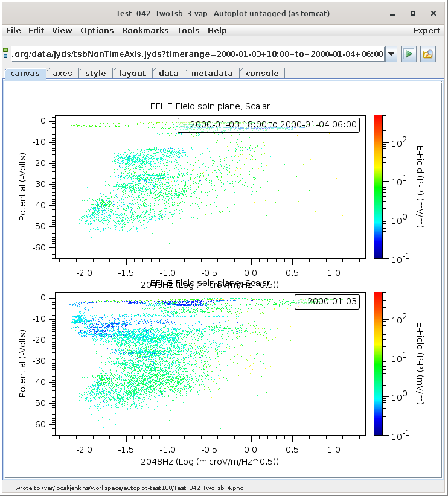Open the Tools menu
This screenshot has height=496, width=448.
(188, 30)
